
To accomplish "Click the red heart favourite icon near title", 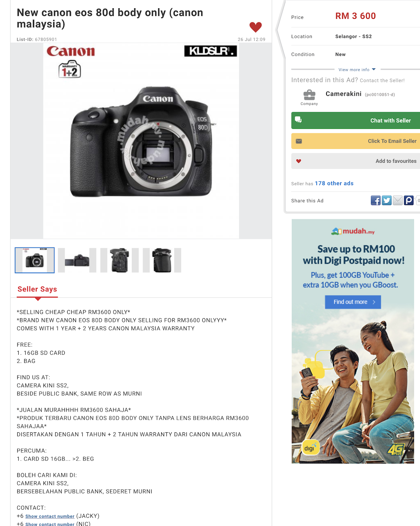I will [x=256, y=27].
